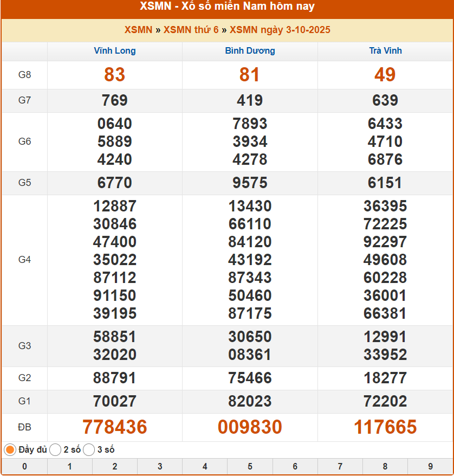Select digit 6 in the filter row
The width and height of the screenshot is (454, 476).
pos(295,466)
